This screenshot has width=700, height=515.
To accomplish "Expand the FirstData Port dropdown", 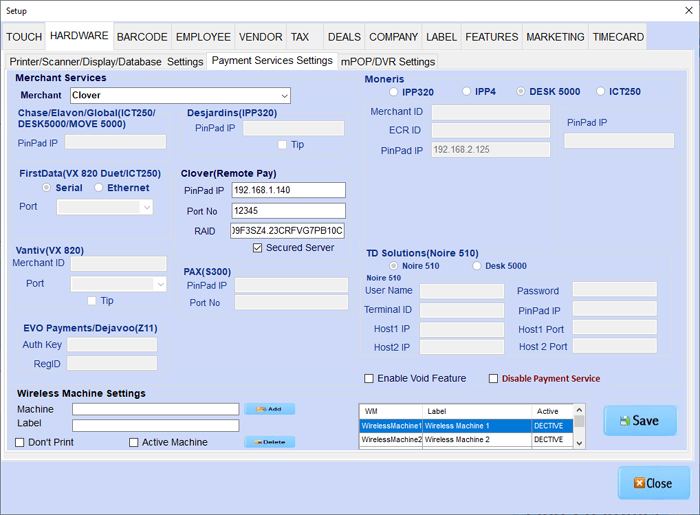I will tap(146, 207).
